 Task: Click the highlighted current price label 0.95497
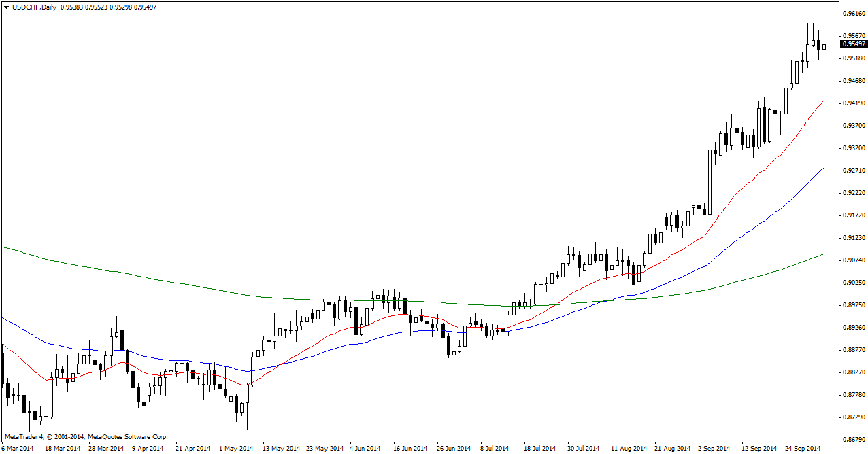tap(854, 44)
